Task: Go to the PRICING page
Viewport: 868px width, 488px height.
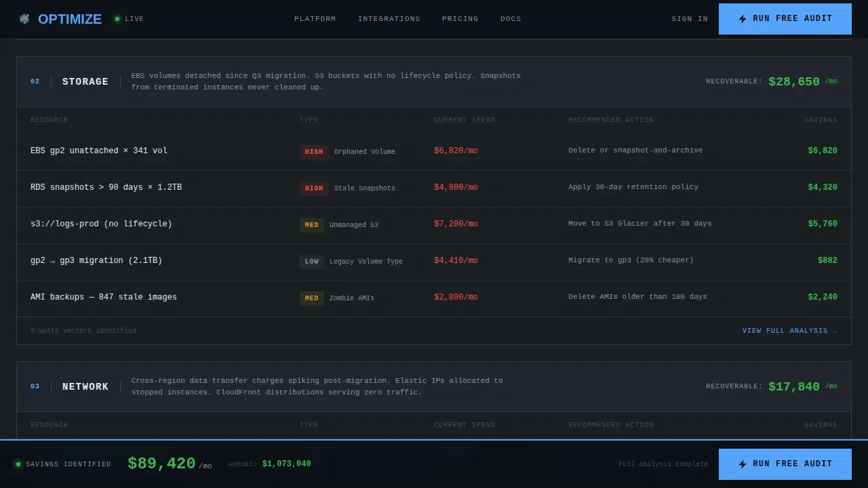Action: coord(460,19)
